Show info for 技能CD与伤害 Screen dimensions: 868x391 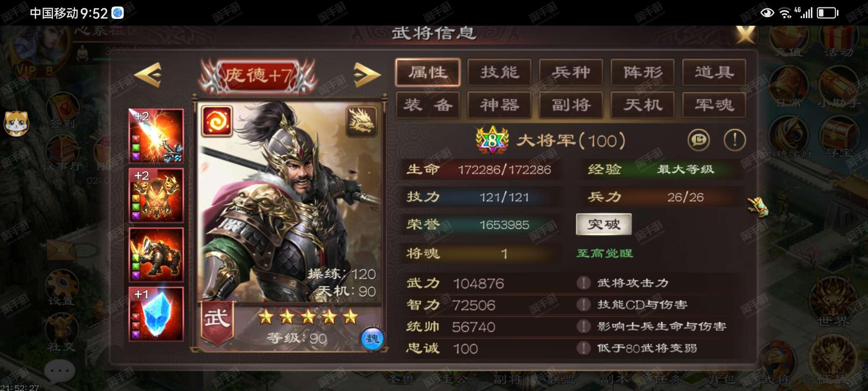pos(583,304)
